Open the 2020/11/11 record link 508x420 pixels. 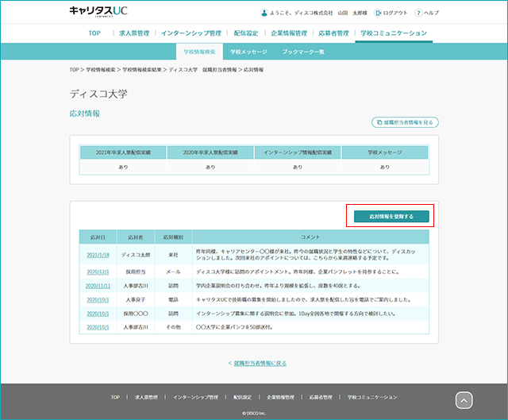(x=98, y=286)
